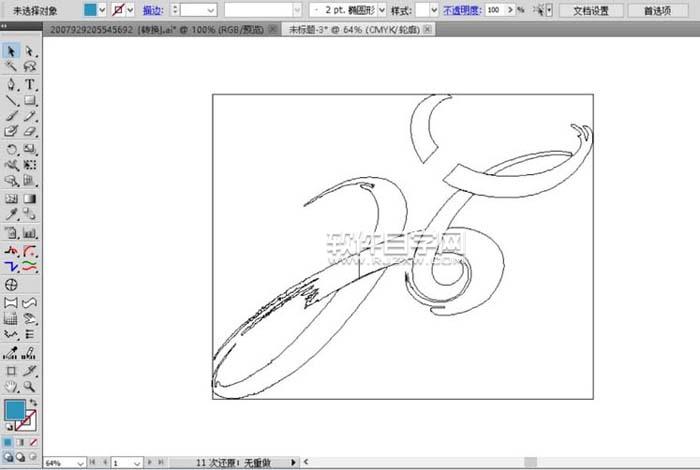Select the Zoom magnifier tool
This screenshot has height=470, width=700.
click(30, 385)
